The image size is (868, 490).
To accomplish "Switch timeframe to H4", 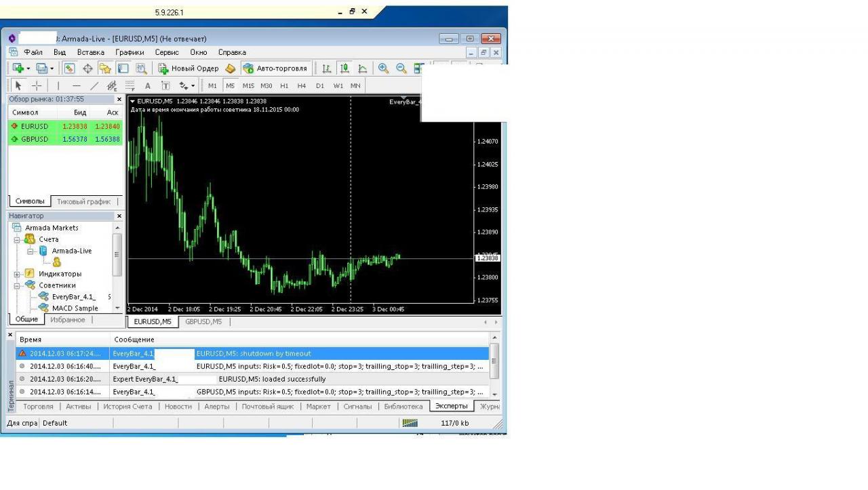I will 302,86.
